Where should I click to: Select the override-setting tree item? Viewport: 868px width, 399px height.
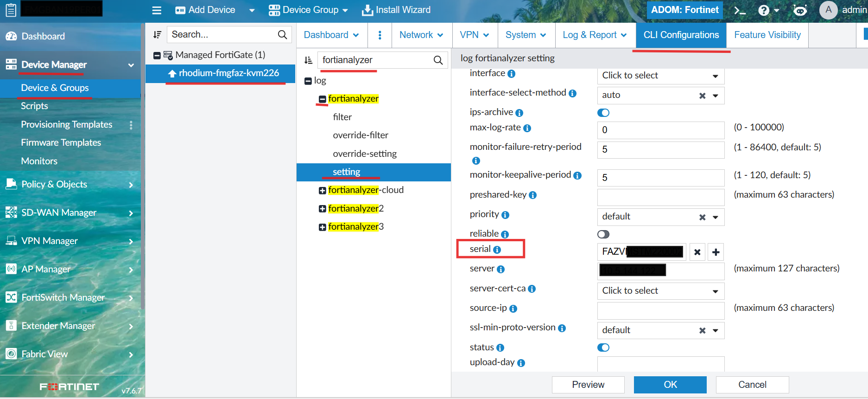(x=365, y=154)
